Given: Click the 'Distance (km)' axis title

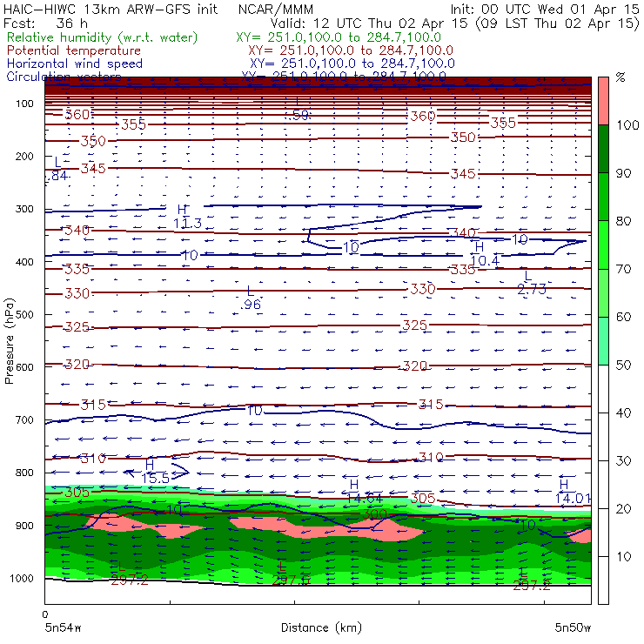Looking at the screenshot, I should [x=322, y=627].
